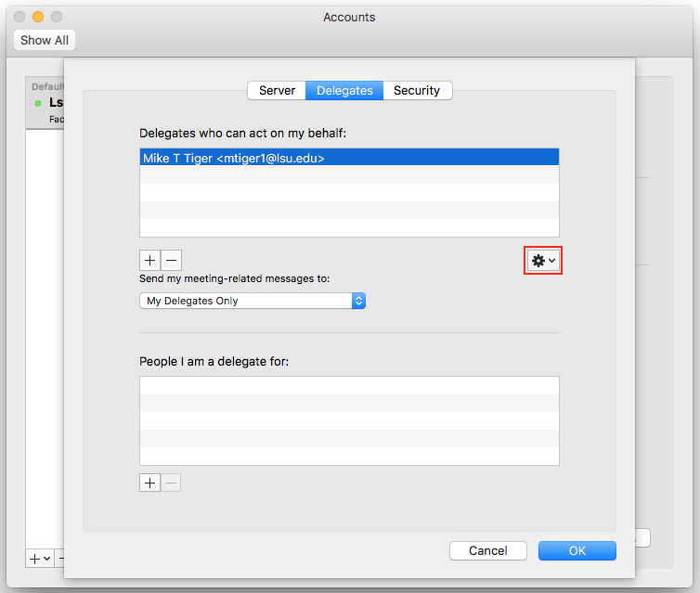Select delegate Mike T Tiger row
This screenshot has height=593, width=700.
[350, 158]
